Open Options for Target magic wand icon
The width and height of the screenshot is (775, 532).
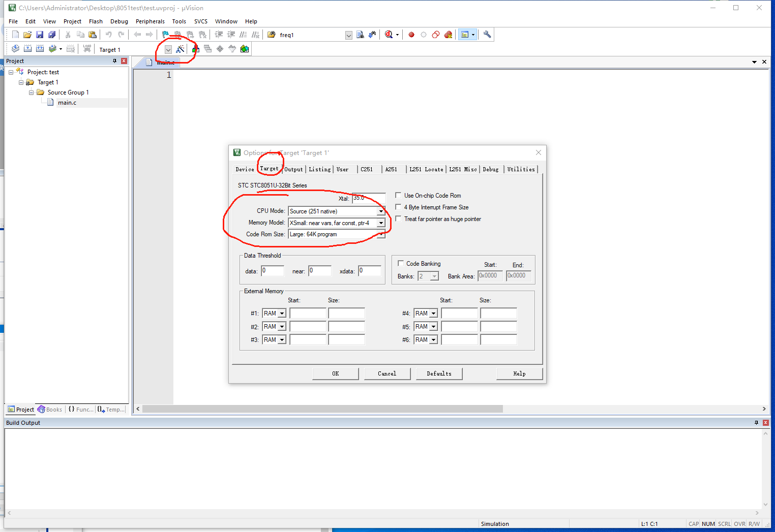pyautogui.click(x=180, y=49)
